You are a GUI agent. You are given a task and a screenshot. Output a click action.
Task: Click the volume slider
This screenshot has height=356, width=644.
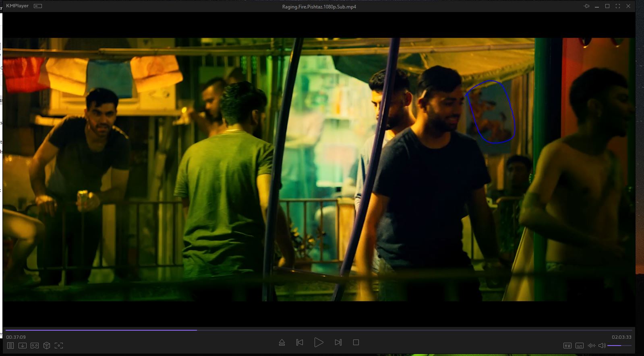tap(619, 346)
